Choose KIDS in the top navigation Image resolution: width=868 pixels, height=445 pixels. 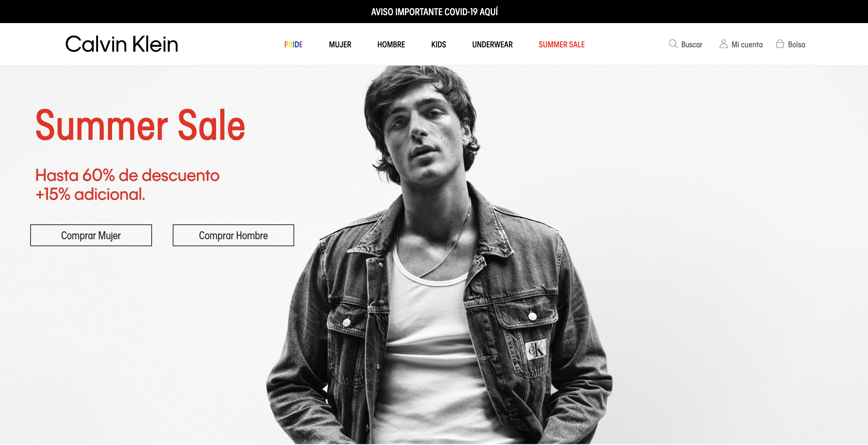point(438,45)
